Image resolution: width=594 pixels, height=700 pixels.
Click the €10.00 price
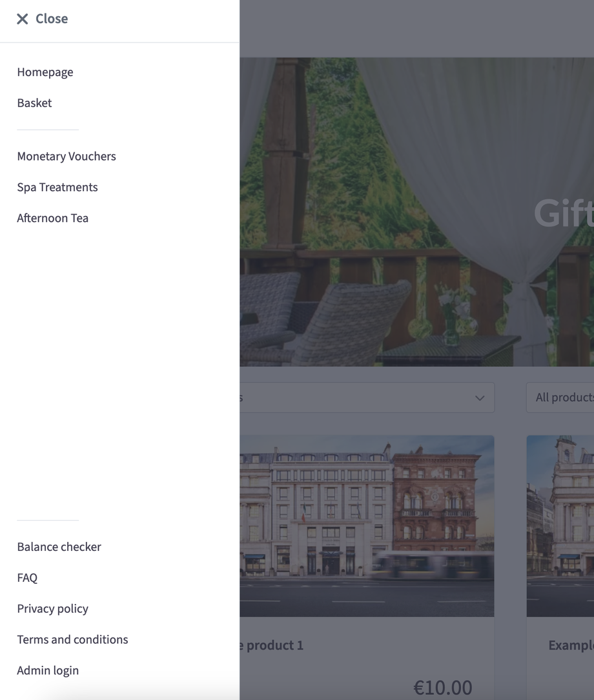click(x=443, y=688)
